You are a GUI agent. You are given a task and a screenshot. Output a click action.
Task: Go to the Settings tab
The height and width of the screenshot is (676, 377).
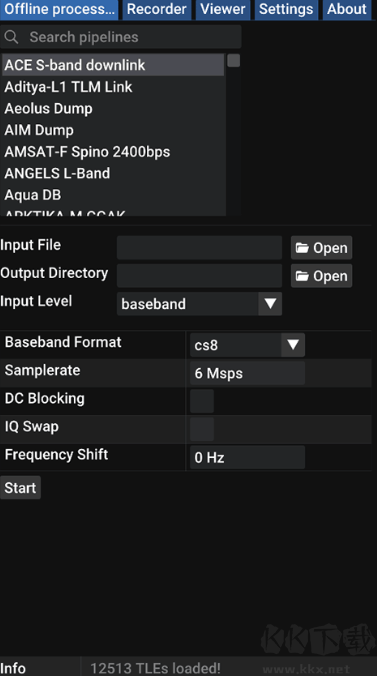[286, 9]
